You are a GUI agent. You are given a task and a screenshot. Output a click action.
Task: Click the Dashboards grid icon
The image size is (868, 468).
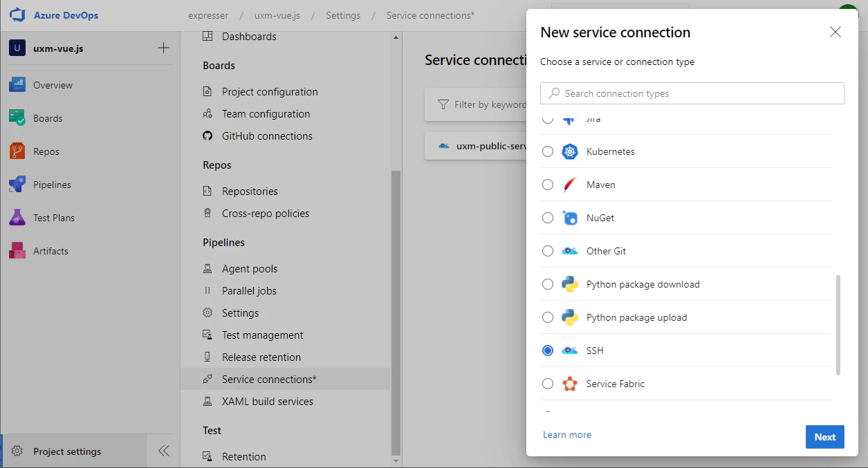point(207,37)
